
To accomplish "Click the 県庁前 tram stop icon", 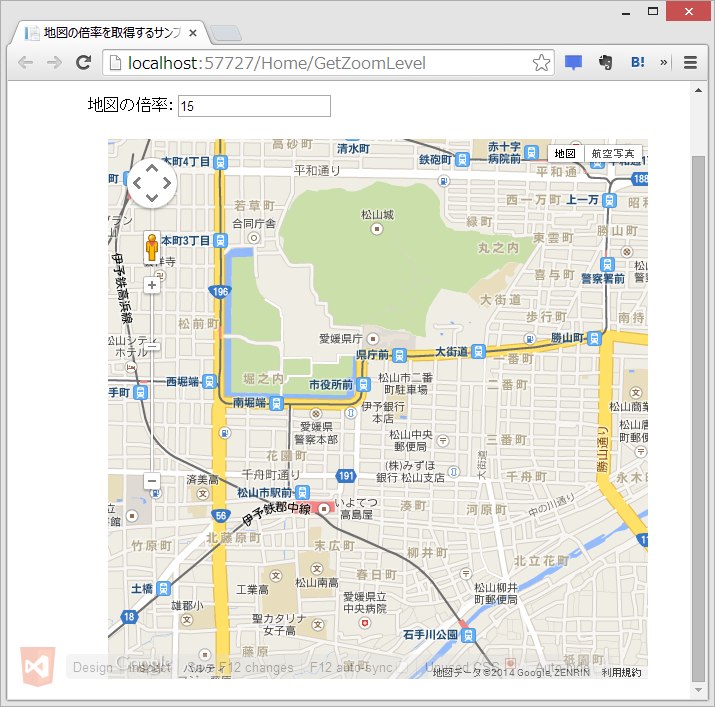I will 399,355.
